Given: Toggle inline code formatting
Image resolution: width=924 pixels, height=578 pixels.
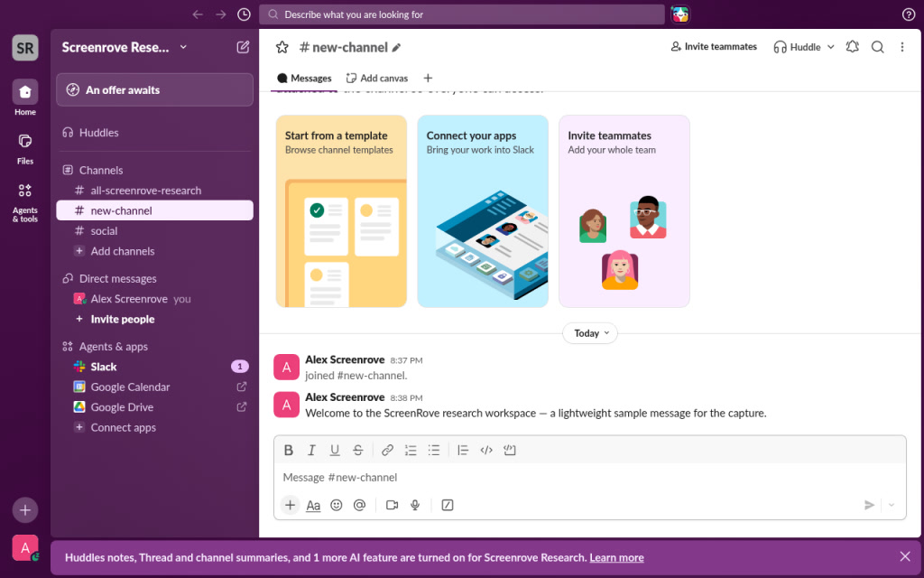Looking at the screenshot, I should pos(486,450).
